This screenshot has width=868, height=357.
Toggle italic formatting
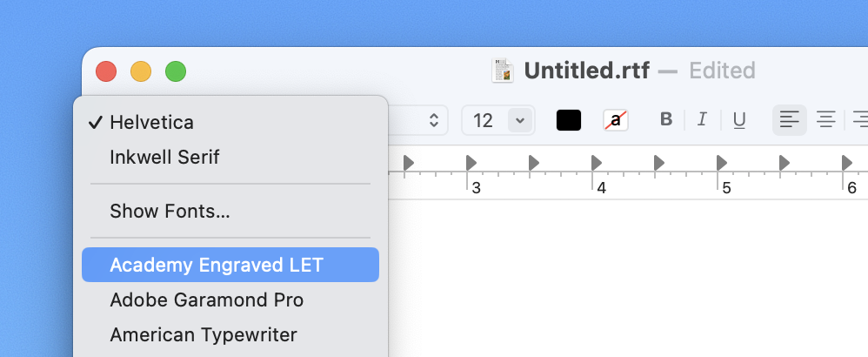point(703,120)
